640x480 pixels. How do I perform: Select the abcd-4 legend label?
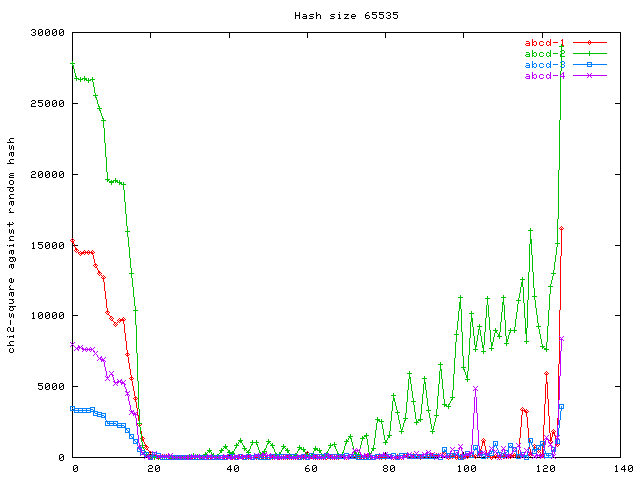(x=545, y=76)
